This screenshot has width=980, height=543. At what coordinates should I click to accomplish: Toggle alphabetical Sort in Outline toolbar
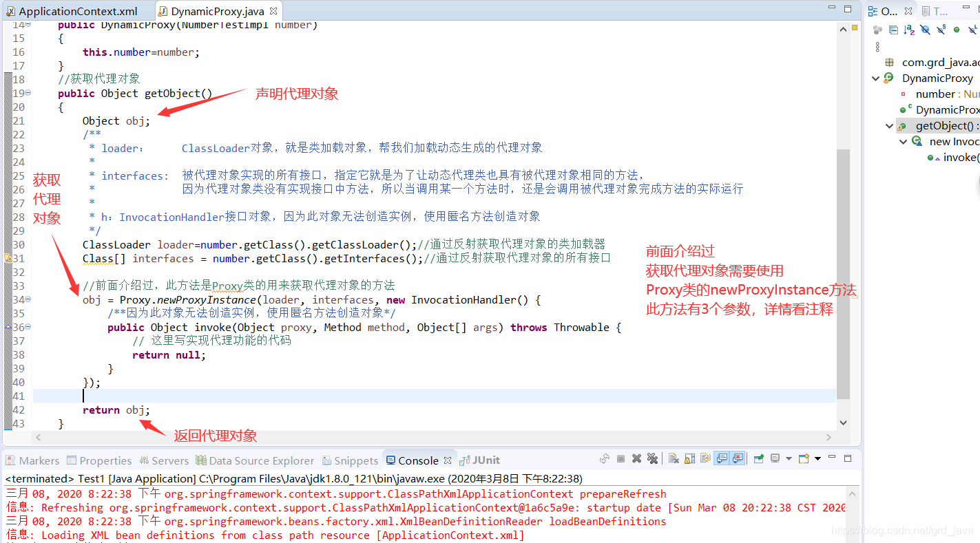pos(909,30)
